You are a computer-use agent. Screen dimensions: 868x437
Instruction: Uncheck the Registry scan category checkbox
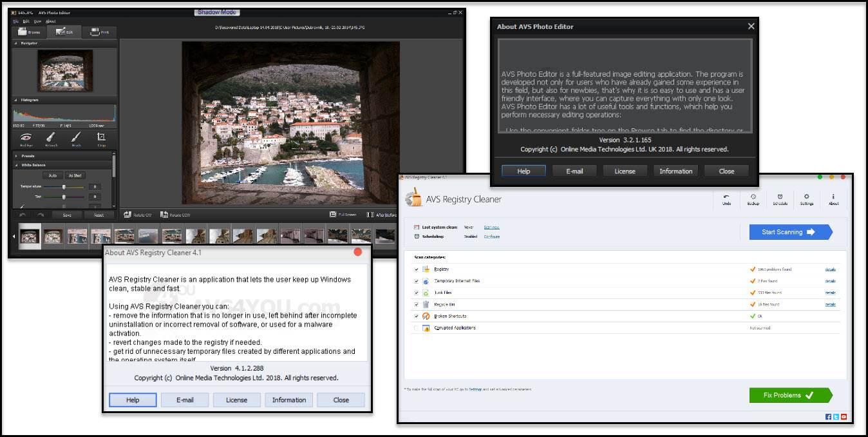(x=417, y=269)
